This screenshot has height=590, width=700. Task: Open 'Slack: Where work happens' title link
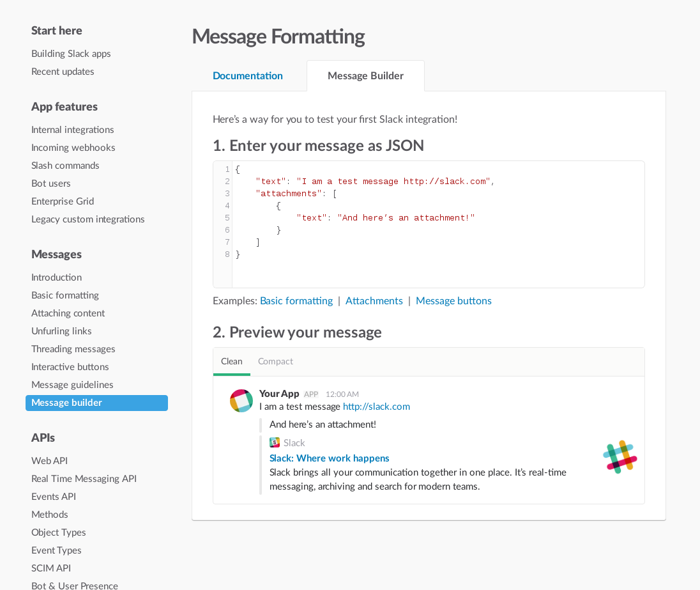pos(330,458)
